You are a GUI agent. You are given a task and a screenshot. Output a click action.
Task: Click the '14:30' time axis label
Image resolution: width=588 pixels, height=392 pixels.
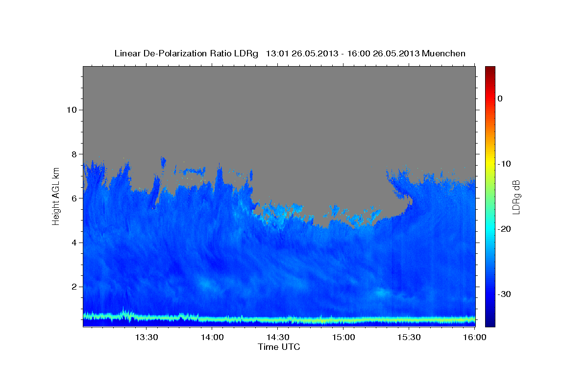[x=278, y=337]
